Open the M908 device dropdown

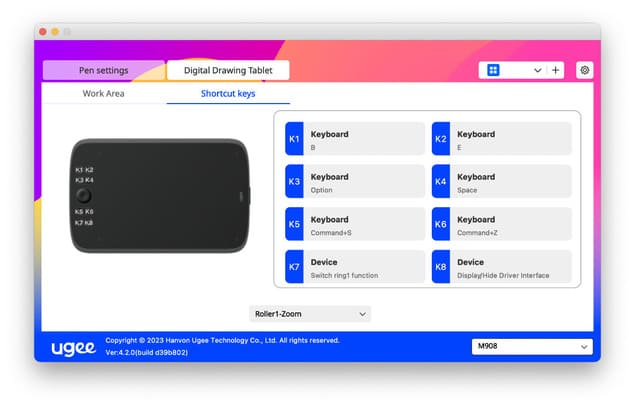[532, 346]
